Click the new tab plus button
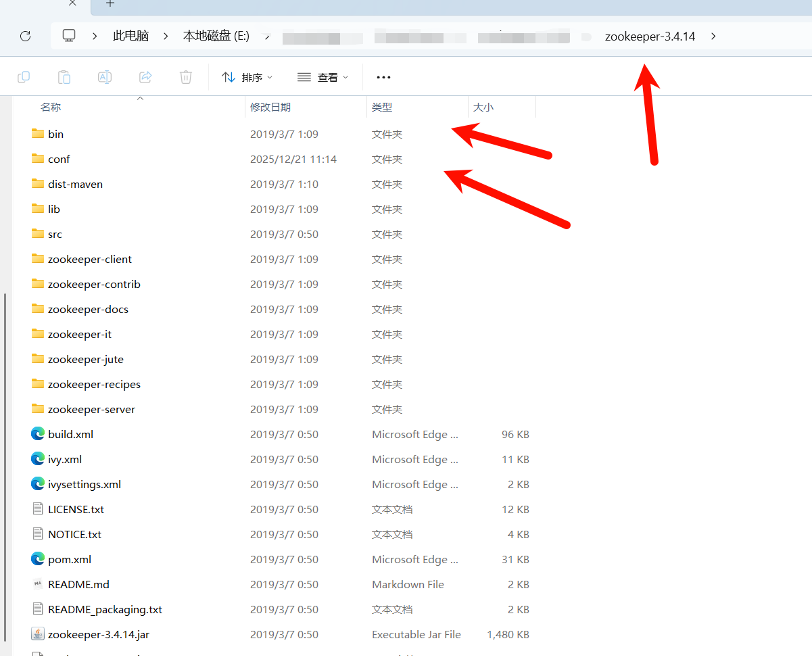The image size is (812, 670). click(110, 3)
